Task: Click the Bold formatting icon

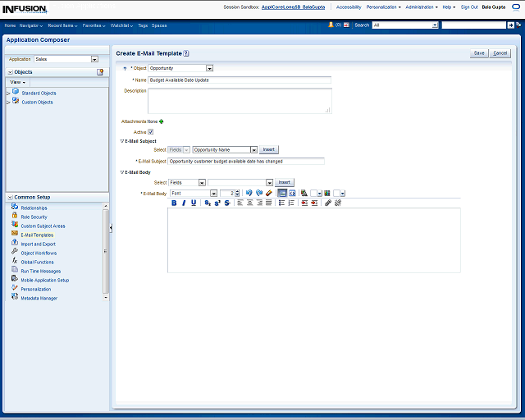Action: pos(174,203)
